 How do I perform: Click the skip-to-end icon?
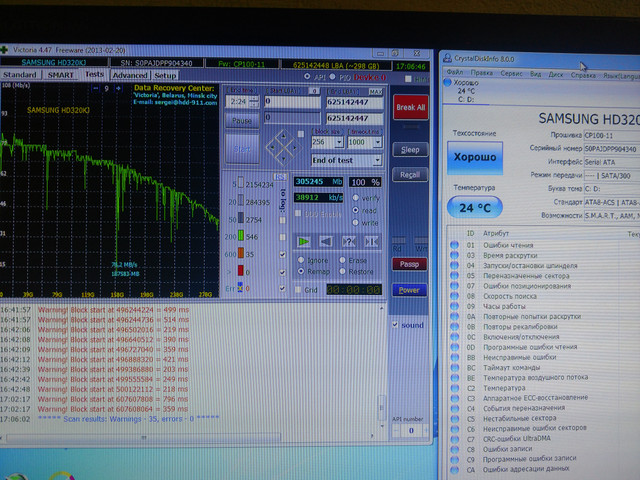click(x=371, y=241)
